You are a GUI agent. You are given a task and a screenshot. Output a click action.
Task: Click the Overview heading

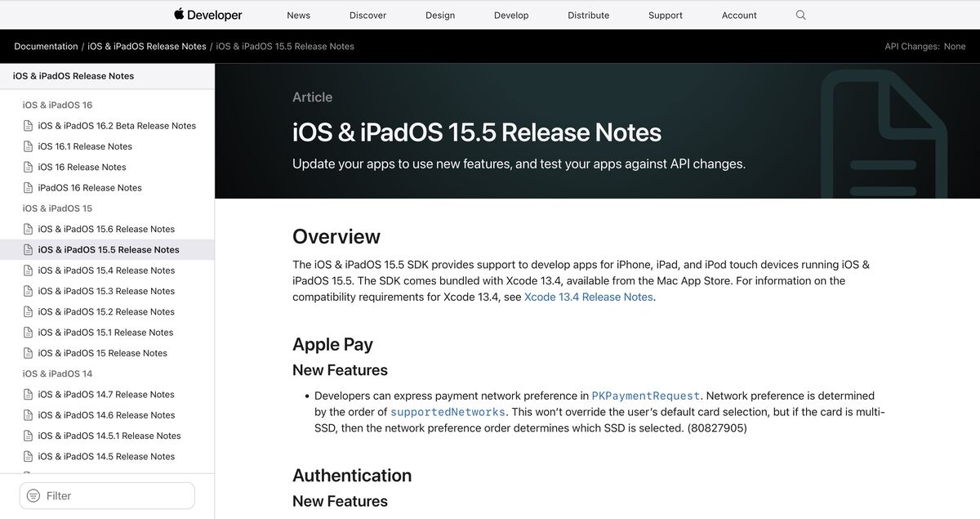tap(336, 237)
